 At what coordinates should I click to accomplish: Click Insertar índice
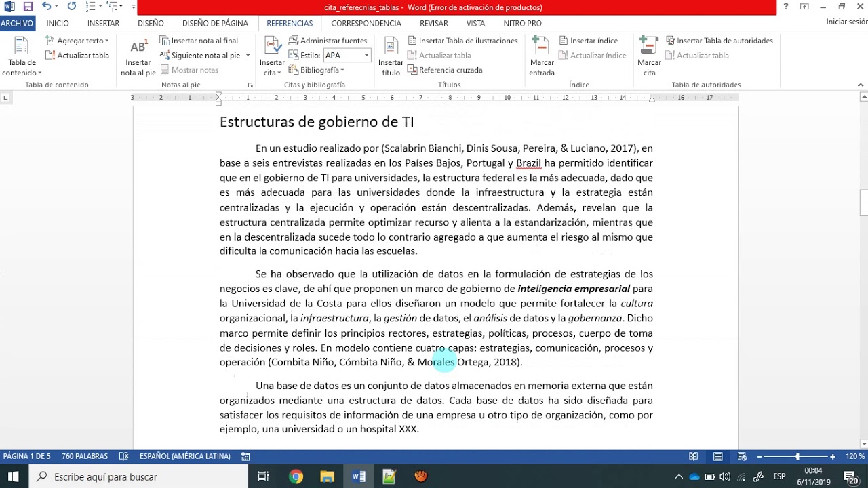588,41
